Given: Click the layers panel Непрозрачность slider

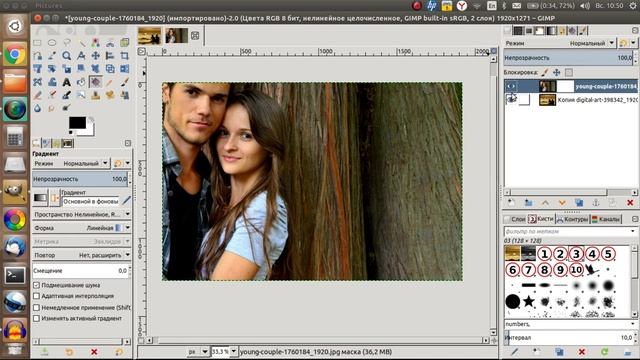Looking at the screenshot, I should pyautogui.click(x=569, y=58).
